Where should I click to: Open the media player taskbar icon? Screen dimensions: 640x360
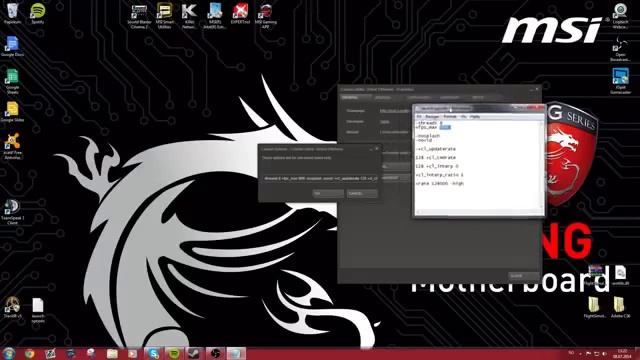click(x=133, y=353)
